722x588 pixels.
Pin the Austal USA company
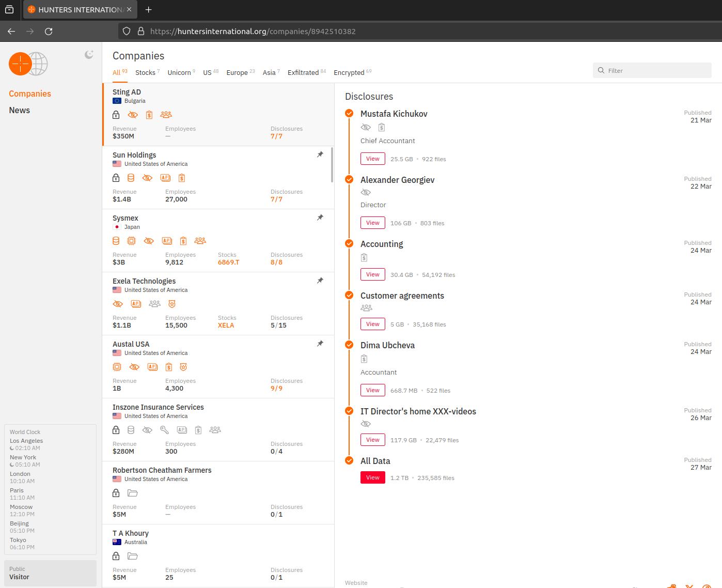(x=320, y=343)
